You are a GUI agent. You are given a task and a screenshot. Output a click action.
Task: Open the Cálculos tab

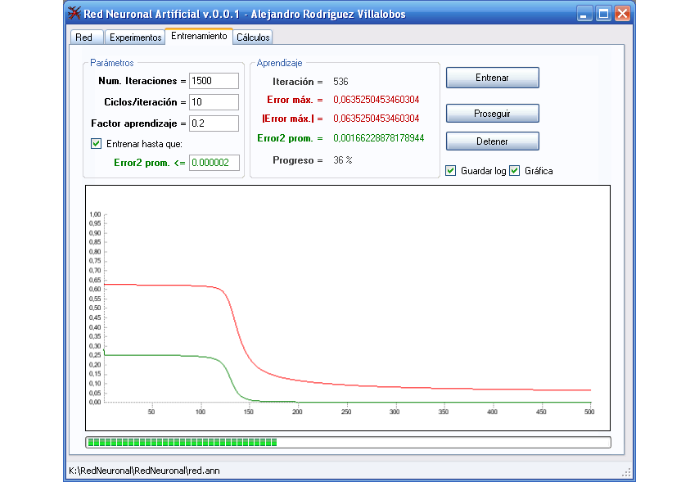point(253,37)
